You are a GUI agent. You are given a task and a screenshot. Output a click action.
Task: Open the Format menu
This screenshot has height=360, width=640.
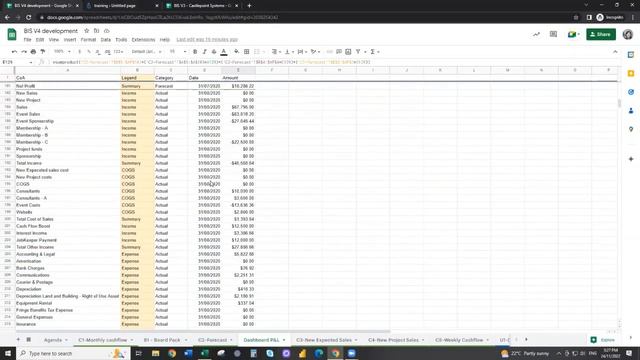pos(88,40)
